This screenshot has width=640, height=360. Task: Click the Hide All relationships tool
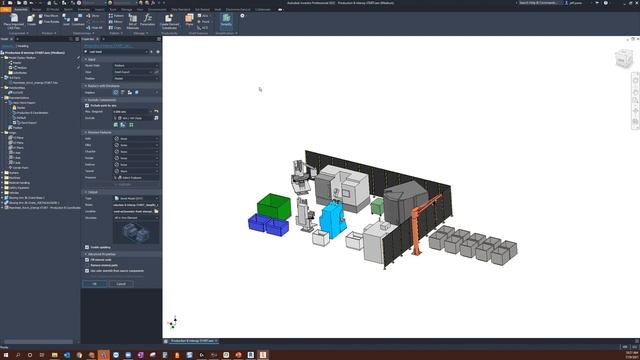point(94,28)
